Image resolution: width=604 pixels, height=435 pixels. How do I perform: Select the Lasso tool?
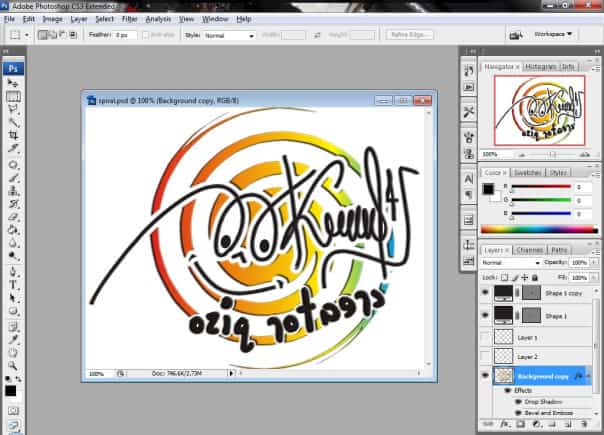pyautogui.click(x=14, y=110)
